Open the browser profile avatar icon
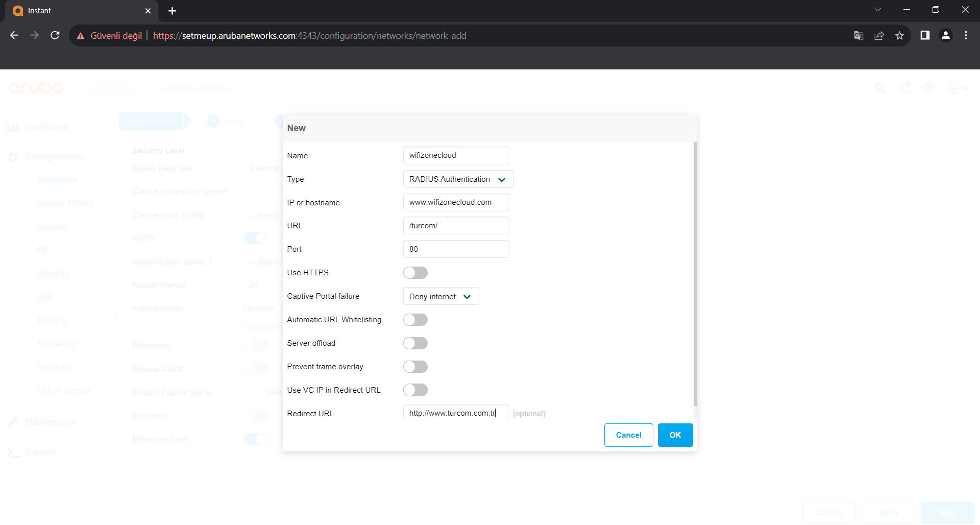 click(x=945, y=35)
